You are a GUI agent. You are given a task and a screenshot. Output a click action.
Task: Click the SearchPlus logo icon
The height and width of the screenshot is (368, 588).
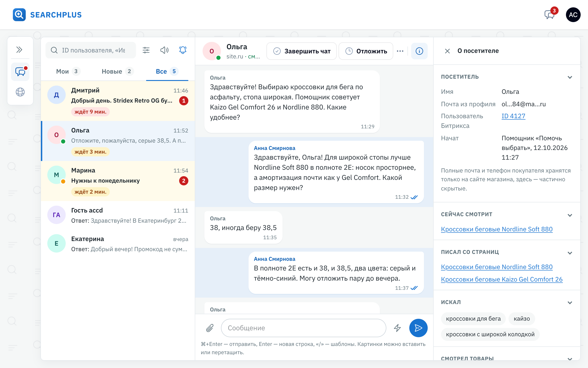point(19,14)
